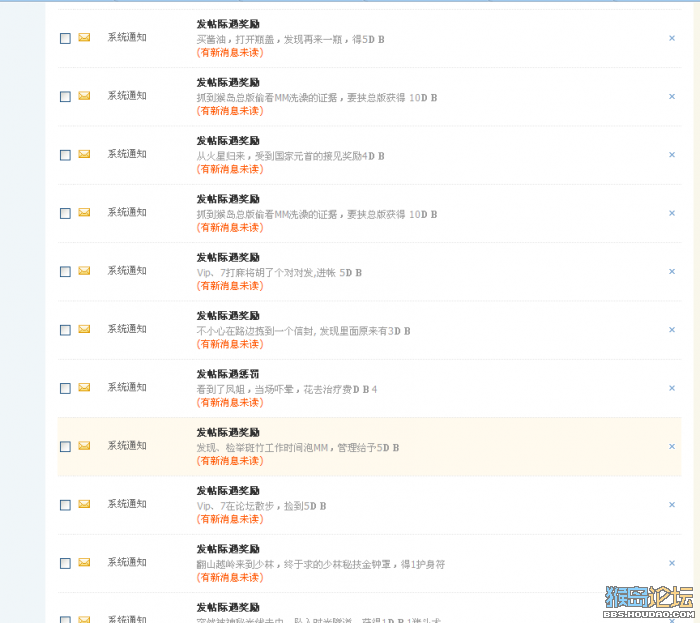Click envelope icon for 发帖际遇惩罚 message
The width and height of the screenshot is (700, 623).
pos(84,387)
